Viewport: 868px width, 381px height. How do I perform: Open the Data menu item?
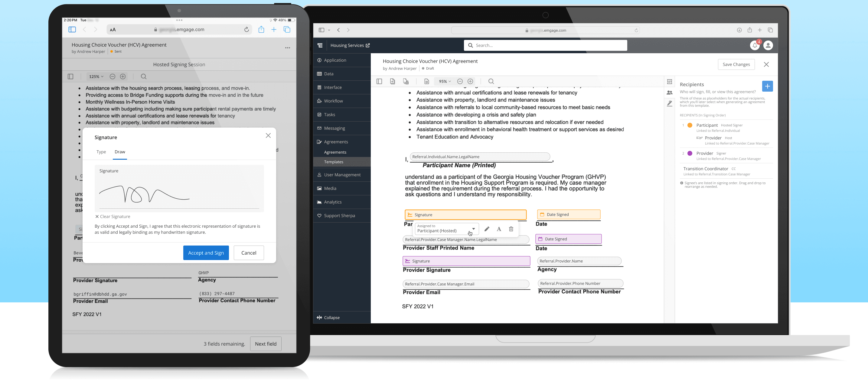[x=342, y=74]
